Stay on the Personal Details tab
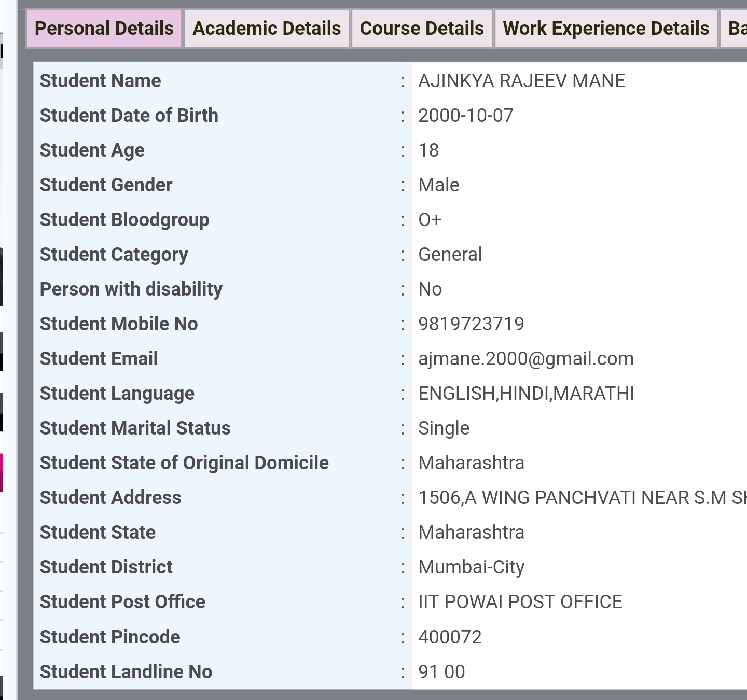The image size is (747, 700). tap(104, 29)
